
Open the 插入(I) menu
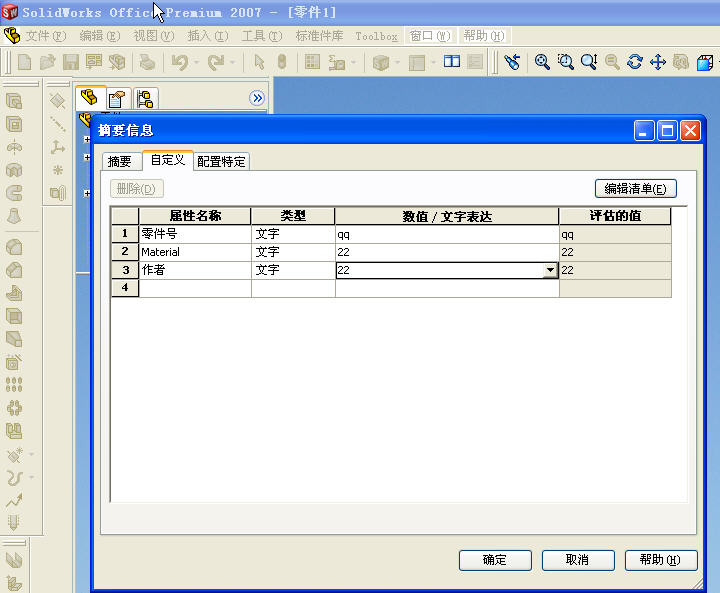[208, 36]
